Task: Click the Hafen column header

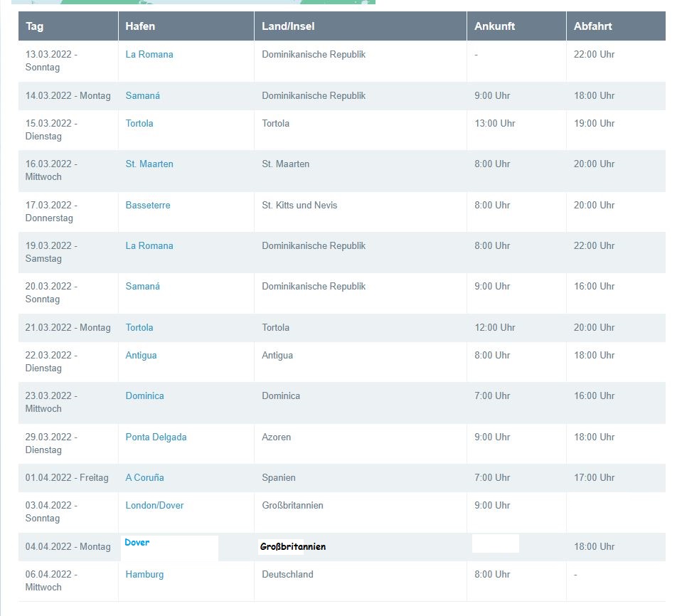Action: coord(140,26)
